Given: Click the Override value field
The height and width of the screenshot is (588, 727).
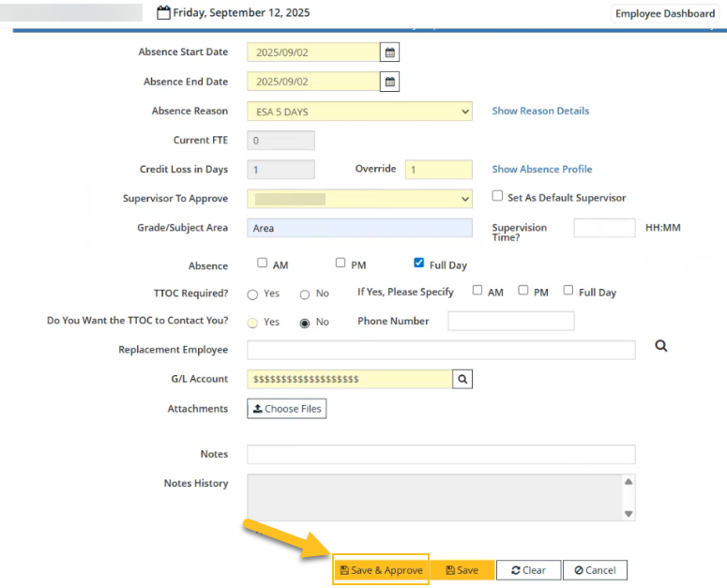Looking at the screenshot, I should [439, 170].
